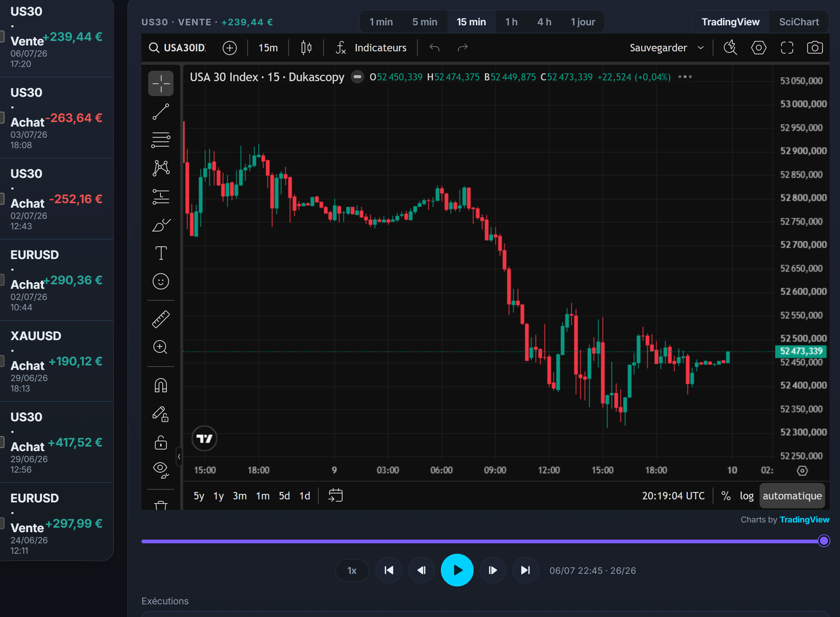Step forward one replay frame
This screenshot has width=840, height=617.
(x=492, y=570)
